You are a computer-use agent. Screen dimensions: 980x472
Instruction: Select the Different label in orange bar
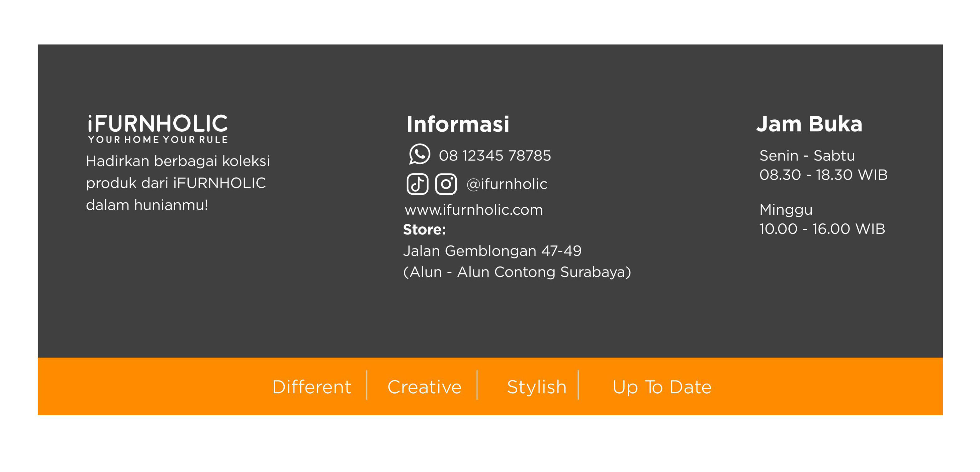point(311,387)
